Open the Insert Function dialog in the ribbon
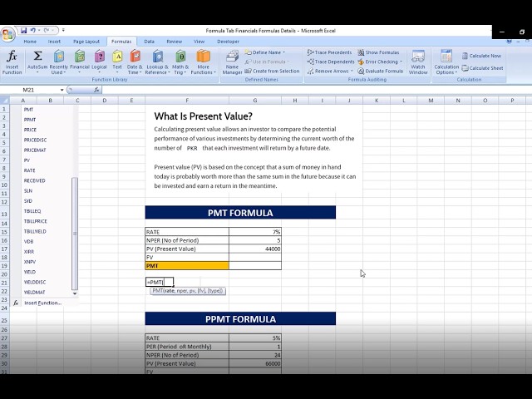This screenshot has width=532, height=399. pyautogui.click(x=12, y=62)
